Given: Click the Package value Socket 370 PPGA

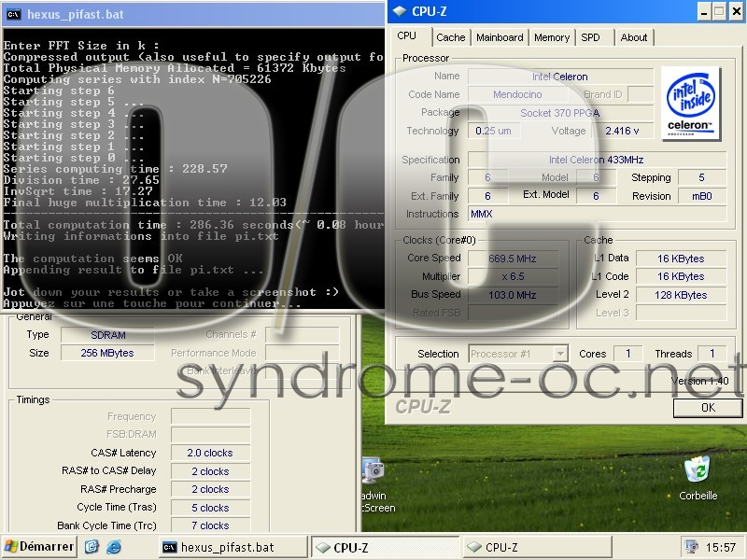Looking at the screenshot, I should pos(560,113).
